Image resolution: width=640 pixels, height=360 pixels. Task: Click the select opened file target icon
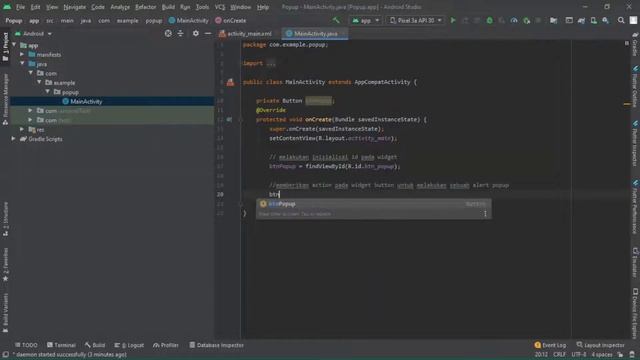(x=168, y=33)
